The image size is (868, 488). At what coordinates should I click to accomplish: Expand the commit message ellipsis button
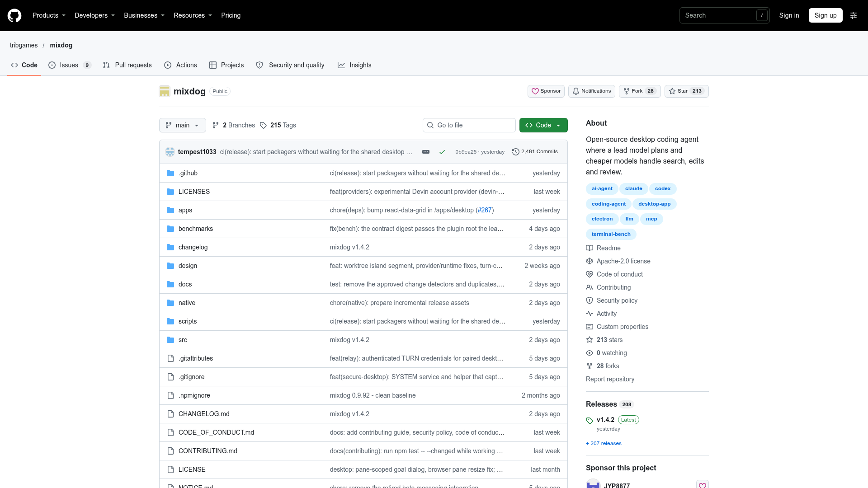pyautogui.click(x=426, y=152)
